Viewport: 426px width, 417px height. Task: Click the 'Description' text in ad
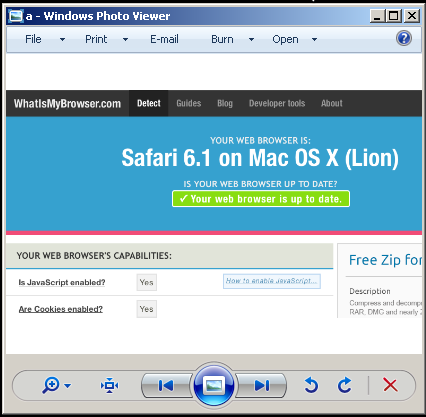pyautogui.click(x=370, y=291)
